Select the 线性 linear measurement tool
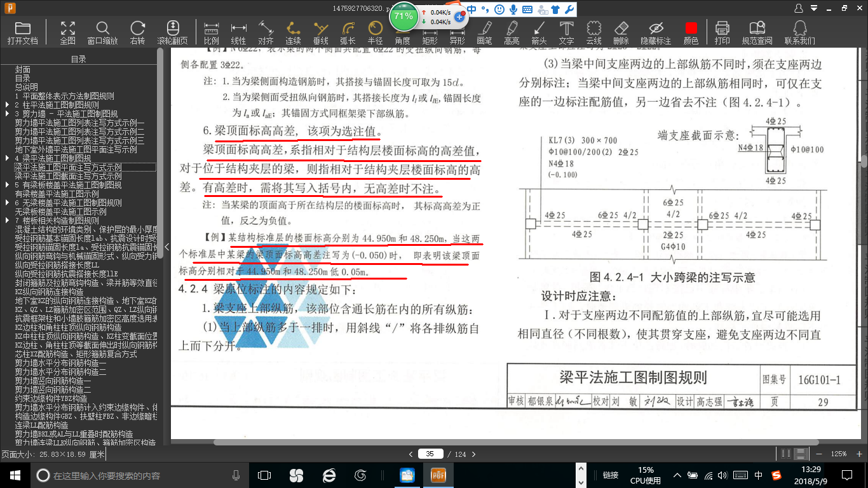The image size is (868, 488). tap(238, 32)
